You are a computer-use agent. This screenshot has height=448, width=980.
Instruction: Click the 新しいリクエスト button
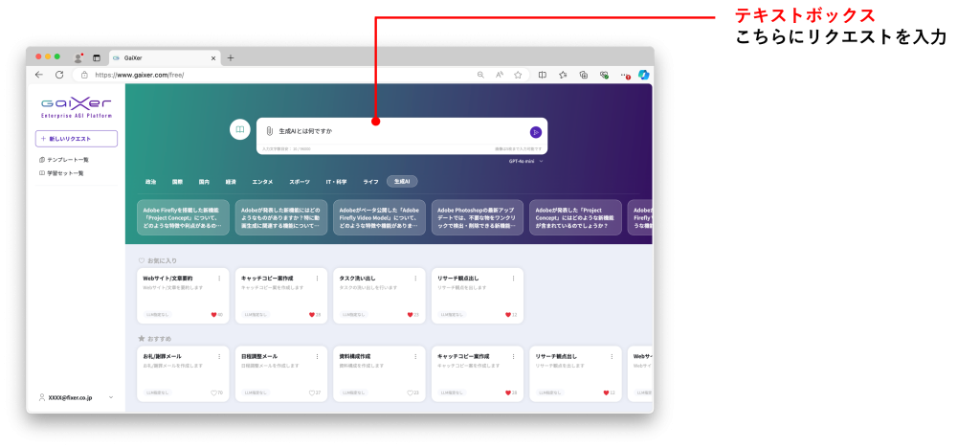[x=76, y=139]
